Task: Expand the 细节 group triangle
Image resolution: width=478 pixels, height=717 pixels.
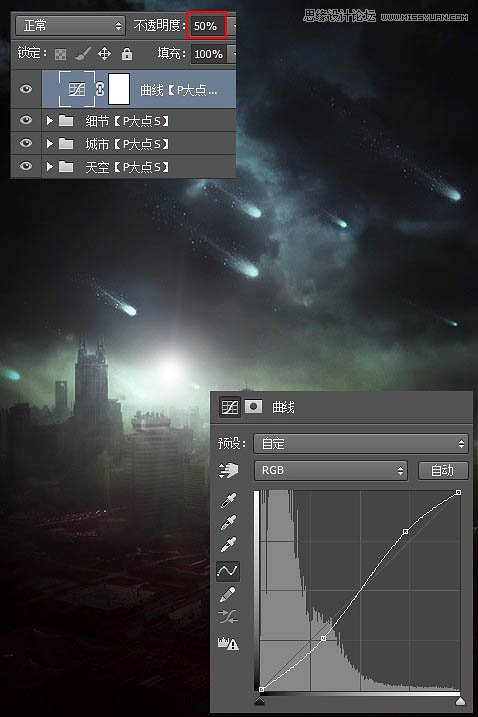Action: [x=49, y=121]
